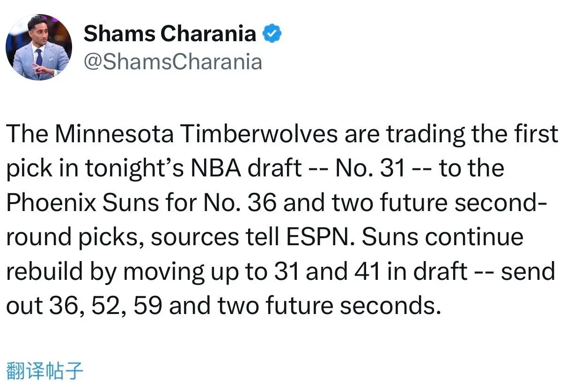Click the phrase "sources tell" in tweet
Screen dimensions: 588x387
(x=219, y=237)
